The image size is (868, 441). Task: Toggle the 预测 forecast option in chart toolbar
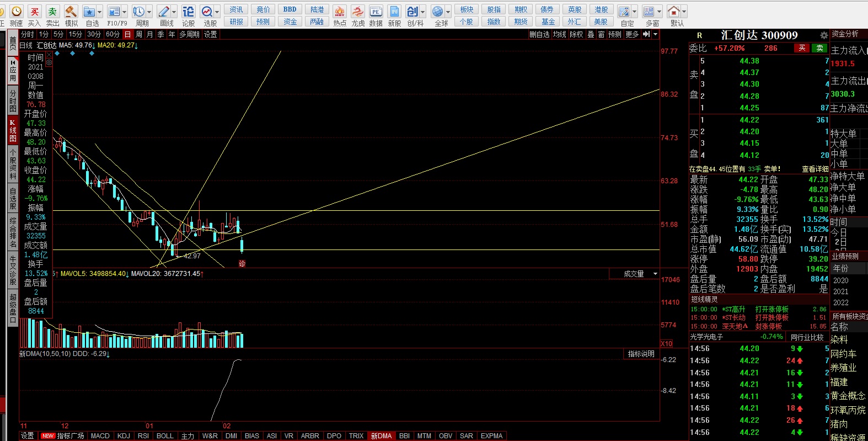pyautogui.click(x=614, y=34)
